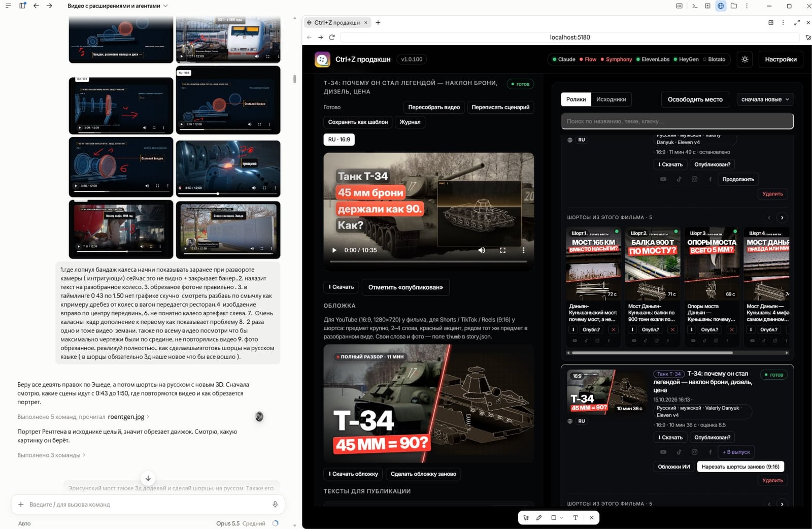This screenshot has height=529, width=812.
Task: Click the TikTok icon on T-34 film card
Action: coord(679,452)
